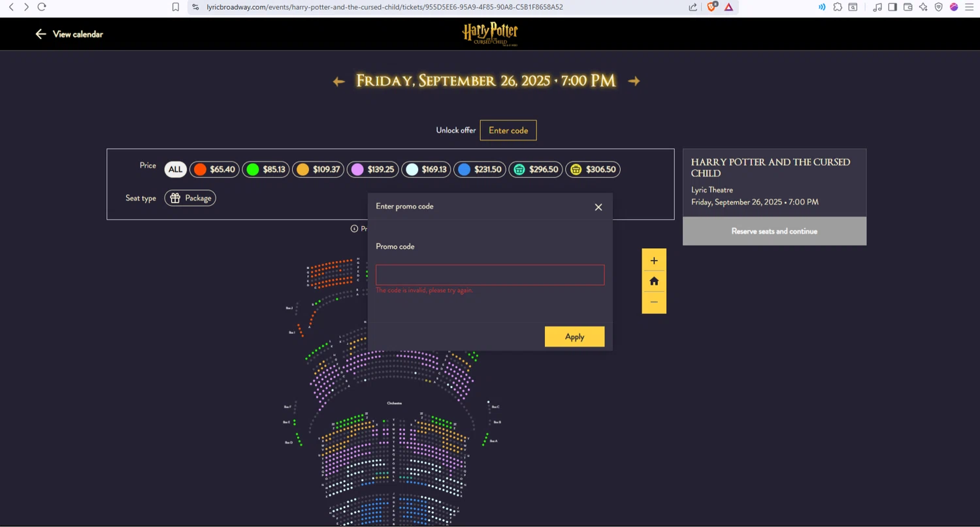Click the Harry Potter Cursed Child logo
Screen dimensions: 980x527
click(x=490, y=34)
